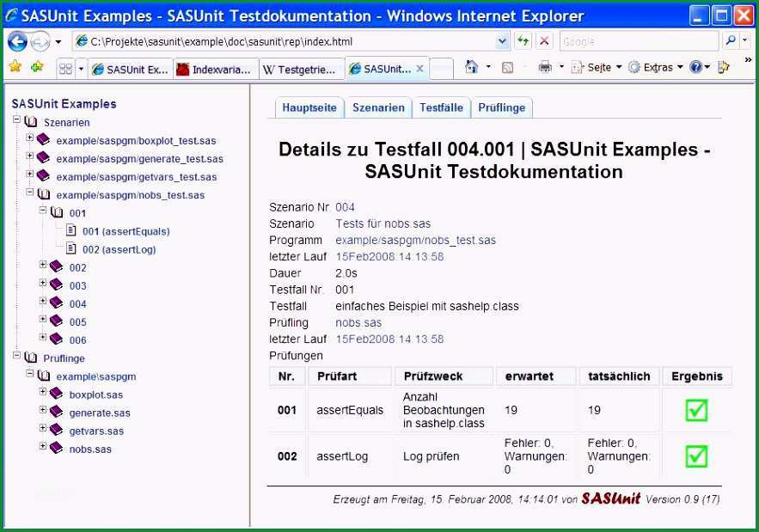Click the toolbar overflow chevron
The image size is (759, 532).
coord(748,60)
